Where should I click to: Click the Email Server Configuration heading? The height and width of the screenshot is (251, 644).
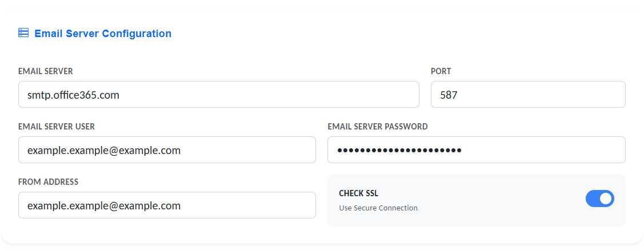pos(103,34)
